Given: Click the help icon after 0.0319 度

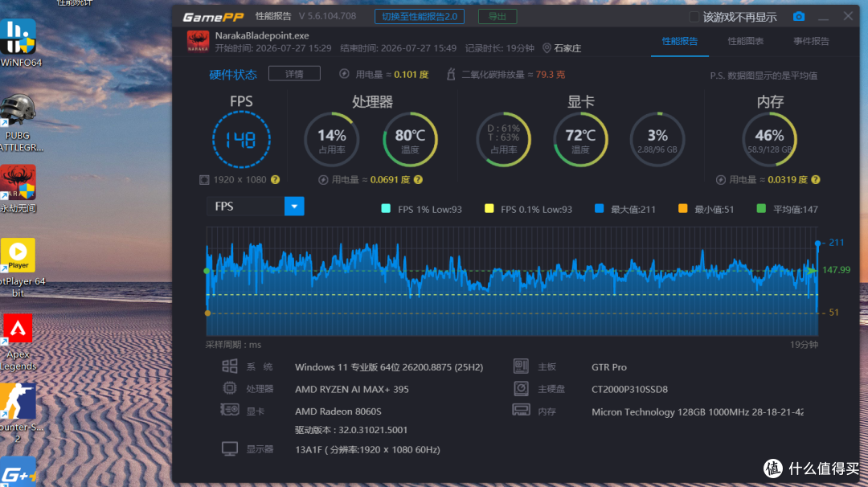Looking at the screenshot, I should tap(816, 180).
